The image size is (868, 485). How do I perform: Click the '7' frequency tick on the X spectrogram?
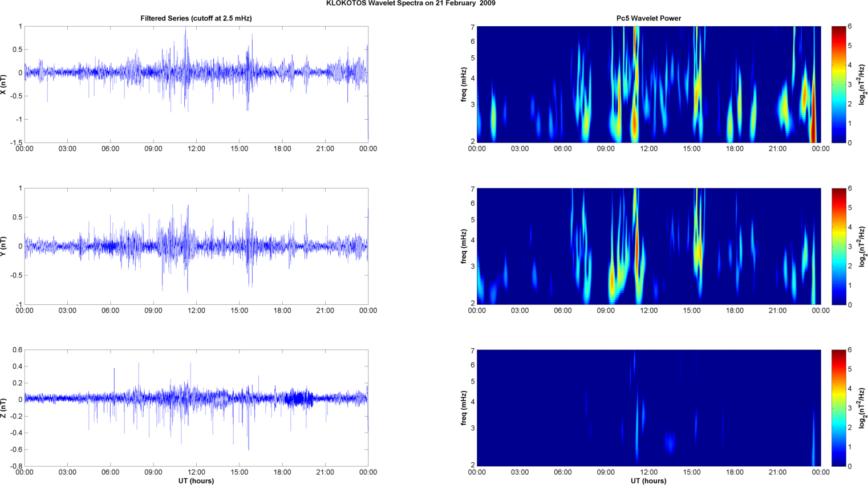473,27
